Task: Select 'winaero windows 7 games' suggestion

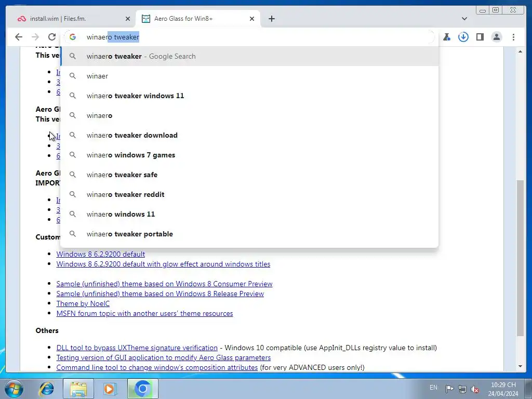Action: pyautogui.click(x=249, y=155)
